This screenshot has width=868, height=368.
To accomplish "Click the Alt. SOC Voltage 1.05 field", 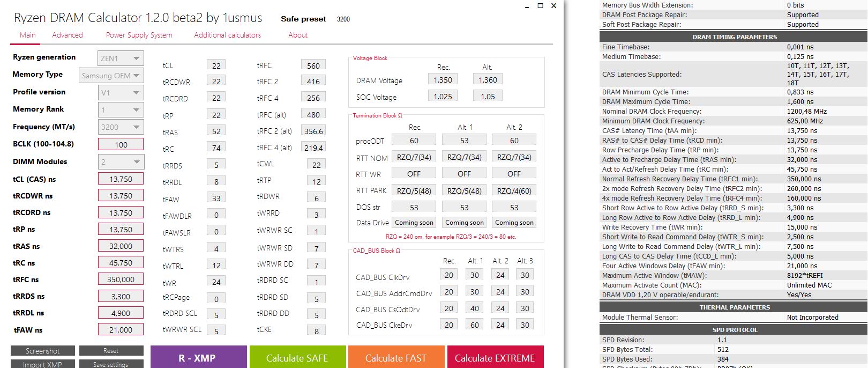I will (x=488, y=96).
